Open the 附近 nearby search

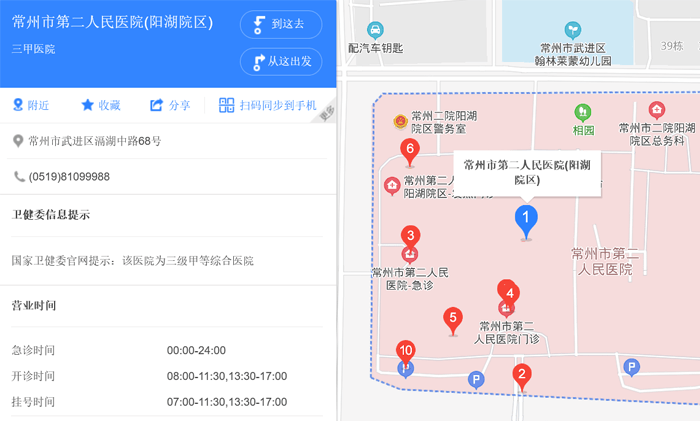(31, 105)
